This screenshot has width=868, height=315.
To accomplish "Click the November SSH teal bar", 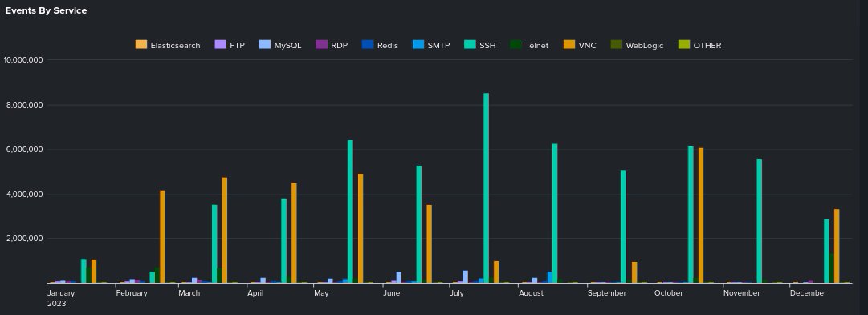I will pyautogui.click(x=759, y=222).
